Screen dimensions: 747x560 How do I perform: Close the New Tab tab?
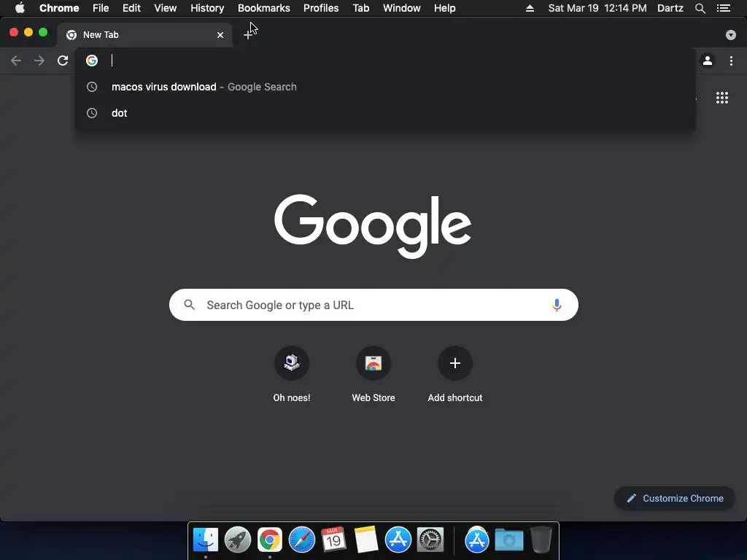[220, 35]
